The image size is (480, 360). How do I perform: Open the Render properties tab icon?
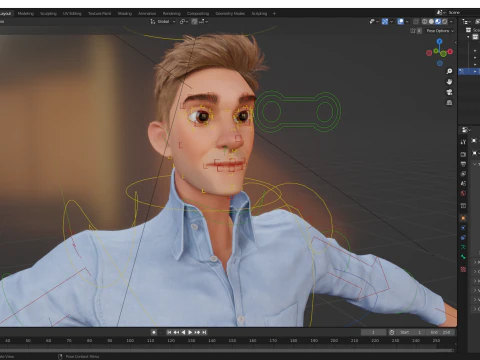click(x=463, y=154)
